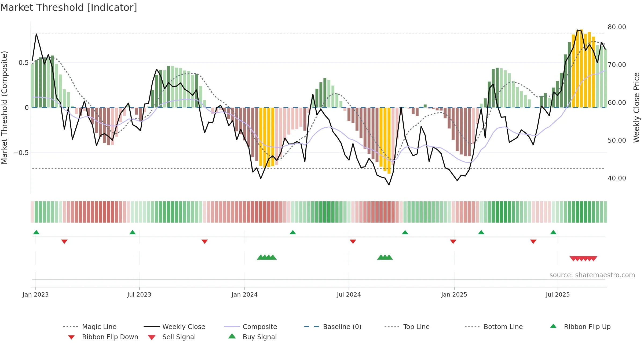The image size is (644, 362).
Task: Click the Jul 2025 x-axis label
Action: [558, 295]
